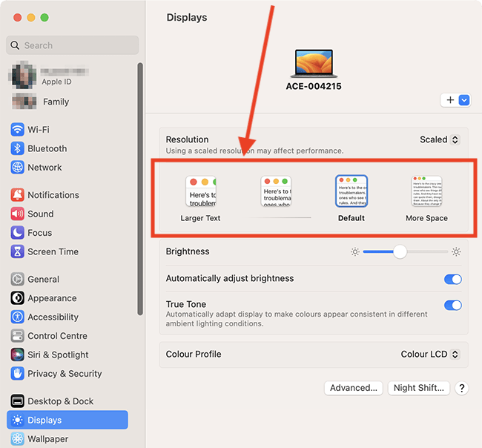Click the Privacy & Security label
This screenshot has width=482, height=448.
tap(65, 374)
